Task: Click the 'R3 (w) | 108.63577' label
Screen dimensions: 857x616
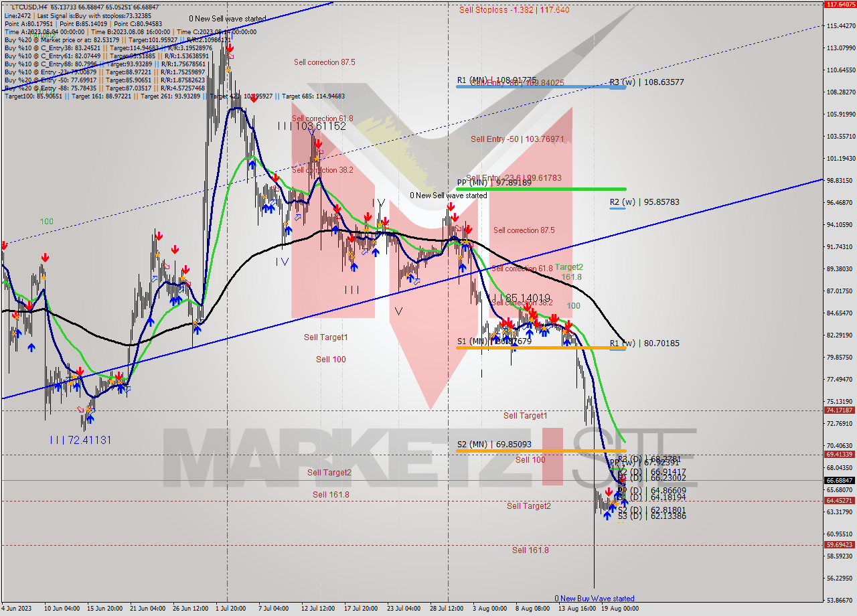Action: [x=647, y=83]
